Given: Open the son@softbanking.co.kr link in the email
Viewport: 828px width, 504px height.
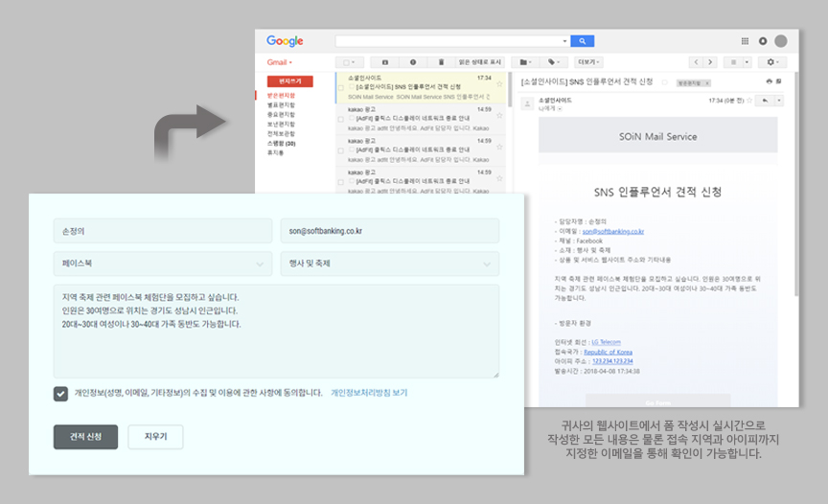Looking at the screenshot, I should point(612,231).
